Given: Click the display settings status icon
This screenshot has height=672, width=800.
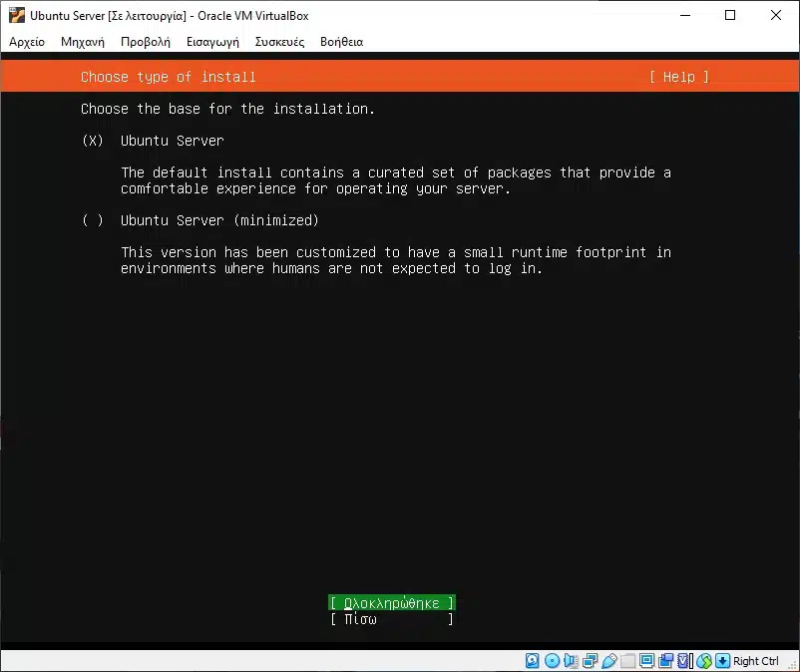Looking at the screenshot, I should 647,661.
